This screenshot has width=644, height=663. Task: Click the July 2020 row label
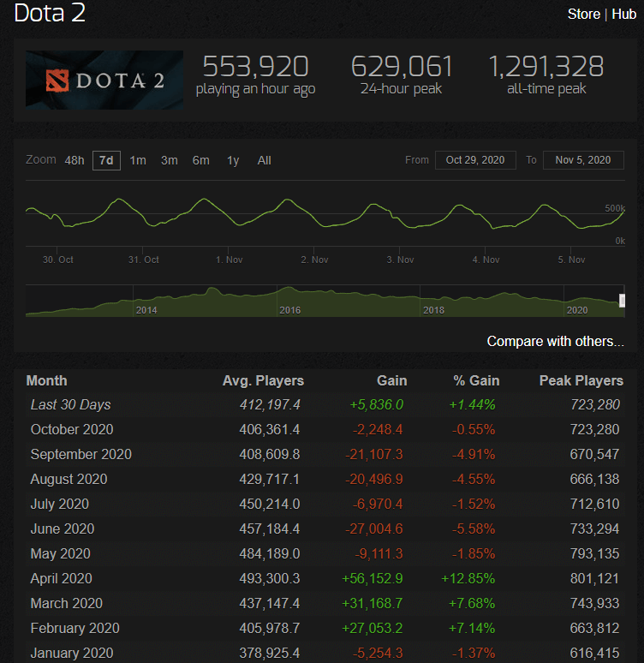(60, 504)
